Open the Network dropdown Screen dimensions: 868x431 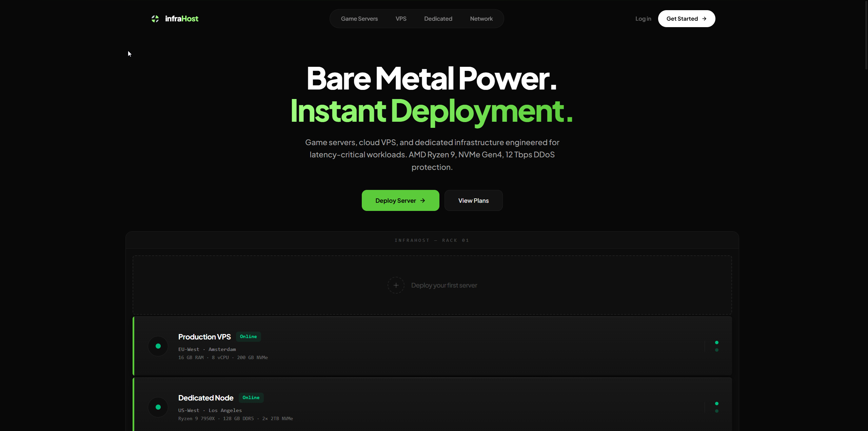(x=481, y=19)
